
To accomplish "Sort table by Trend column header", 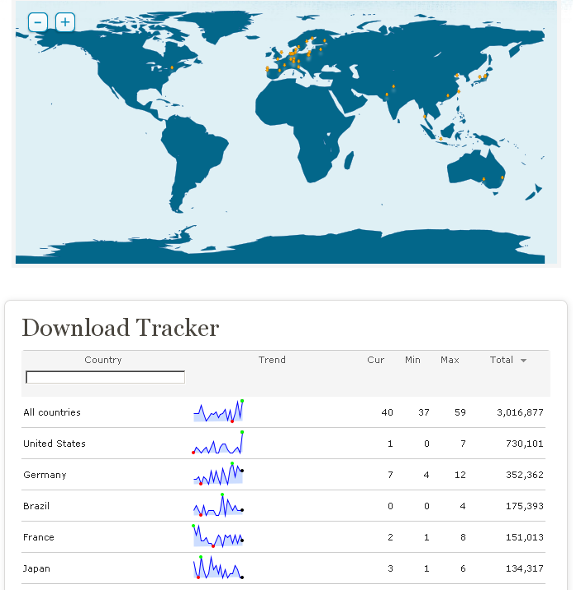I will [272, 360].
